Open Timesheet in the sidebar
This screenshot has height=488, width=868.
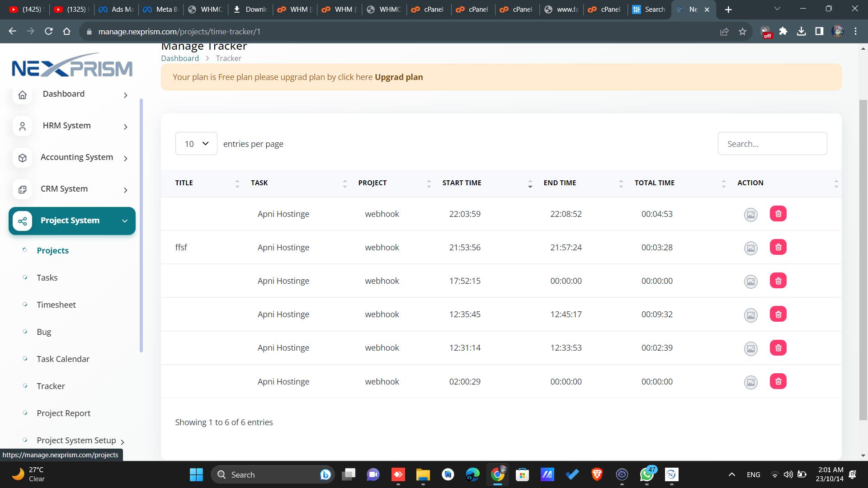[x=56, y=305]
